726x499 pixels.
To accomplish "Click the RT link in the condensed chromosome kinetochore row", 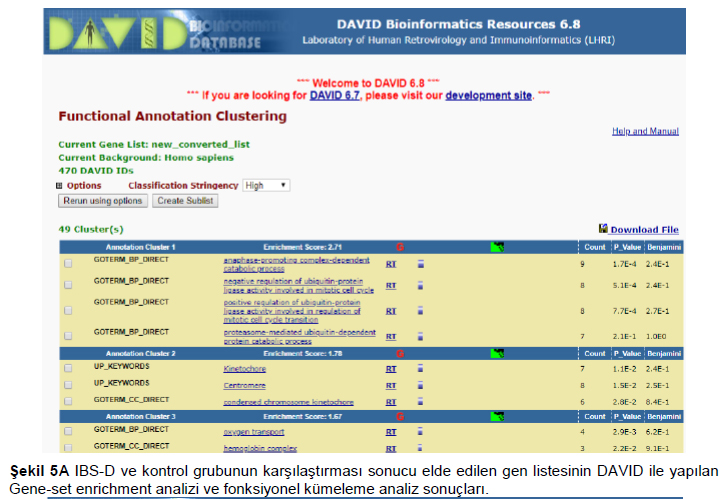I will click(391, 402).
